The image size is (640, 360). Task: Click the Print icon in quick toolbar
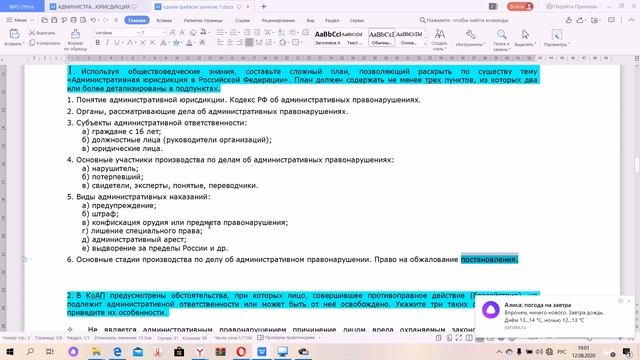(x=73, y=20)
